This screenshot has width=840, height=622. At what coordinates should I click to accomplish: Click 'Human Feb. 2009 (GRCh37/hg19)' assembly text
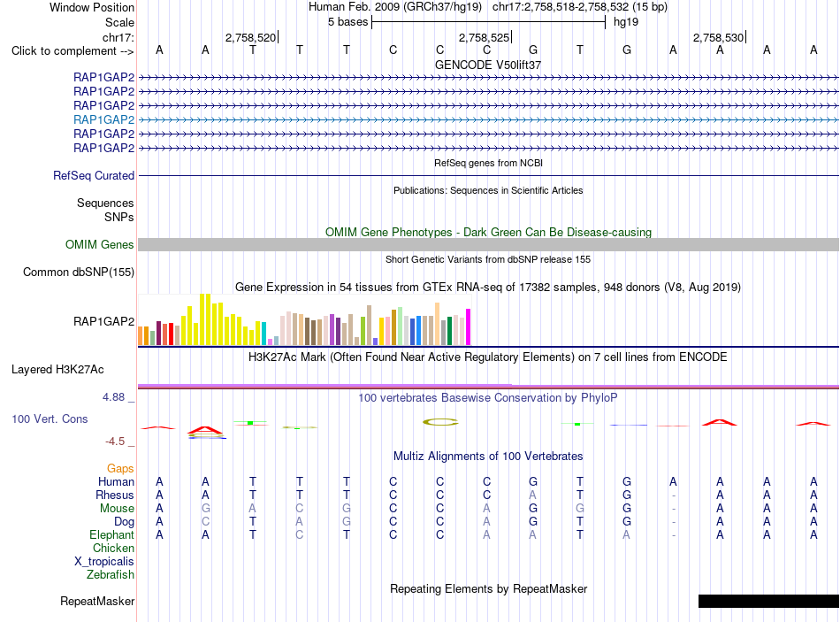pyautogui.click(x=395, y=7)
